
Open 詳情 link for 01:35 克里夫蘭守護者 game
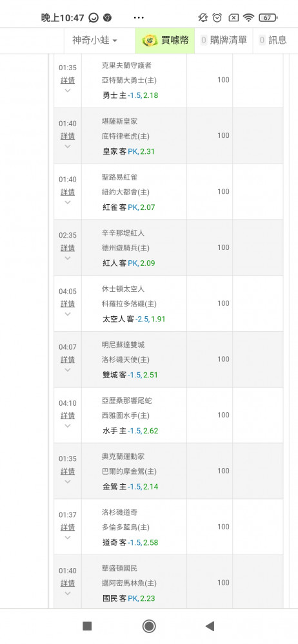click(68, 80)
